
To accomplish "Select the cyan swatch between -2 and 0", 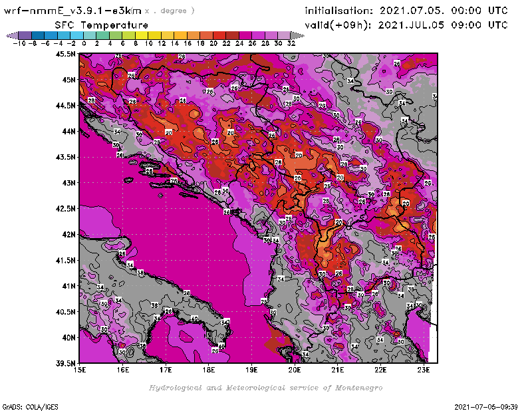I will (x=76, y=35).
